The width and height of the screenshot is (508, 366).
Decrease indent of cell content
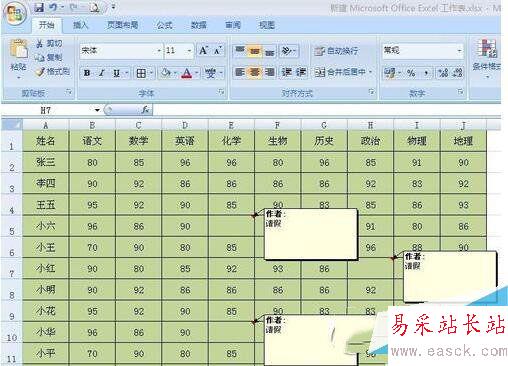[x=287, y=72]
